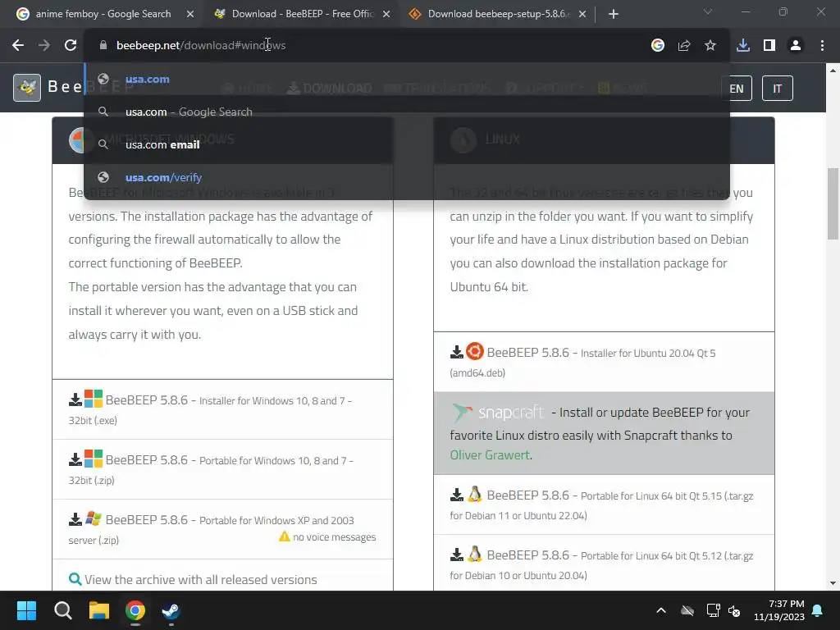Close the Download - BeeBEEP tab
The image size is (840, 630).
coord(386,14)
